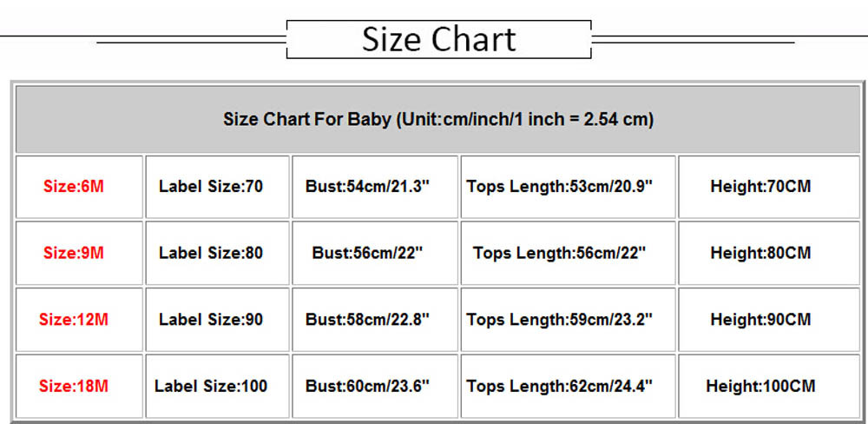This screenshot has width=868, height=424.
Task: Click the Height:100CM cell
Action: (760, 386)
